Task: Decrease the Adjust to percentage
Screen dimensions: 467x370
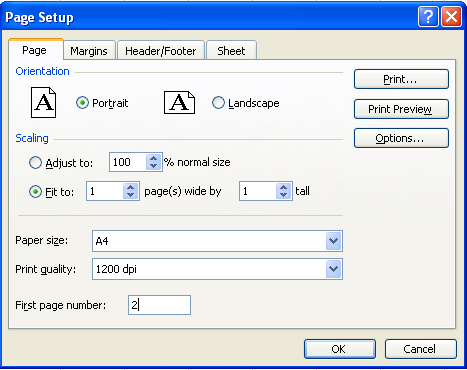Action: pyautogui.click(x=153, y=166)
